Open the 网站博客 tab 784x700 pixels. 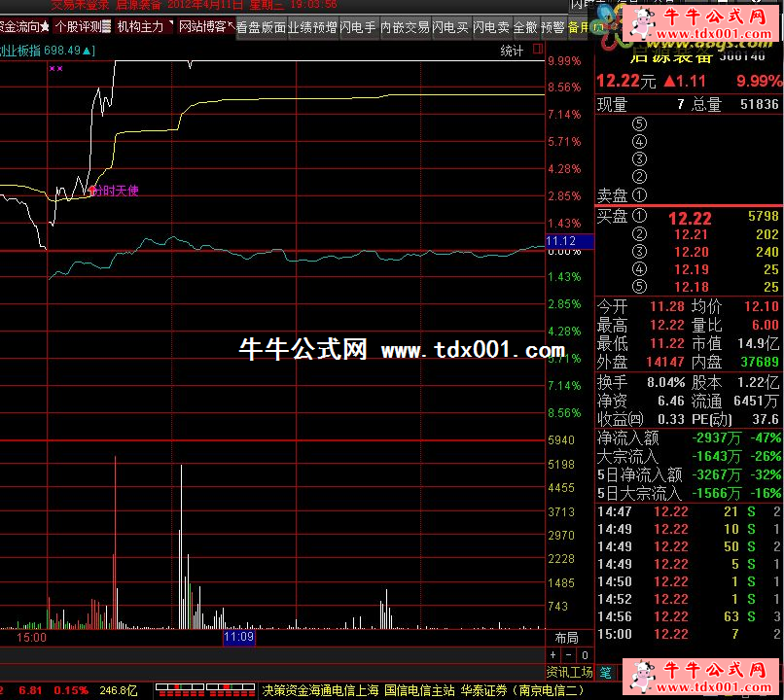coord(203,27)
